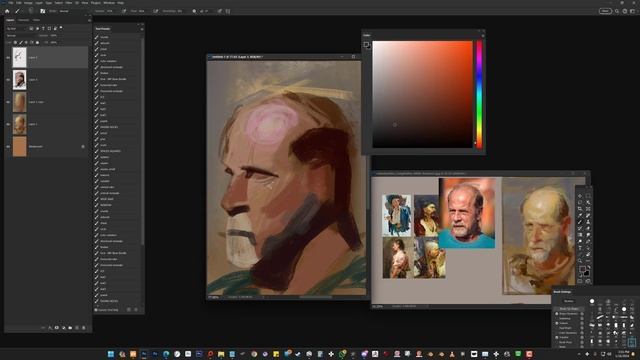Viewport: 640px width, 360px height.
Task: Click lock image pixels brush icon
Action: (x=21, y=42)
